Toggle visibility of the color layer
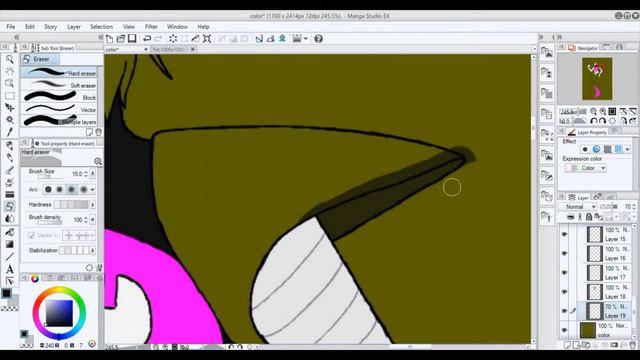This screenshot has height=360, width=640. tap(564, 330)
